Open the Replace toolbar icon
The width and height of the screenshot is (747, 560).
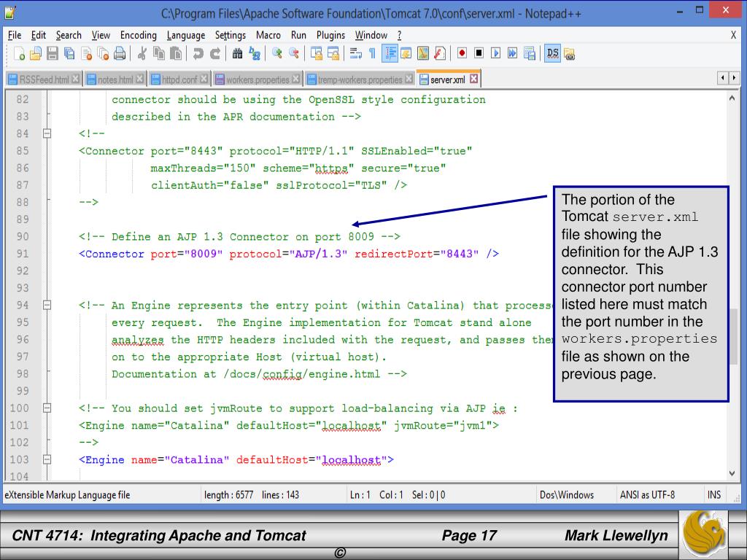coord(255,53)
